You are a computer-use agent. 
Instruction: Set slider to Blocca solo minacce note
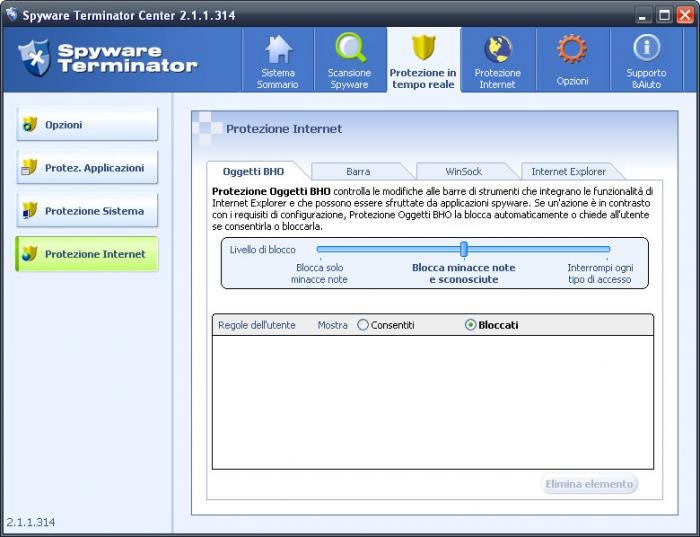click(320, 274)
